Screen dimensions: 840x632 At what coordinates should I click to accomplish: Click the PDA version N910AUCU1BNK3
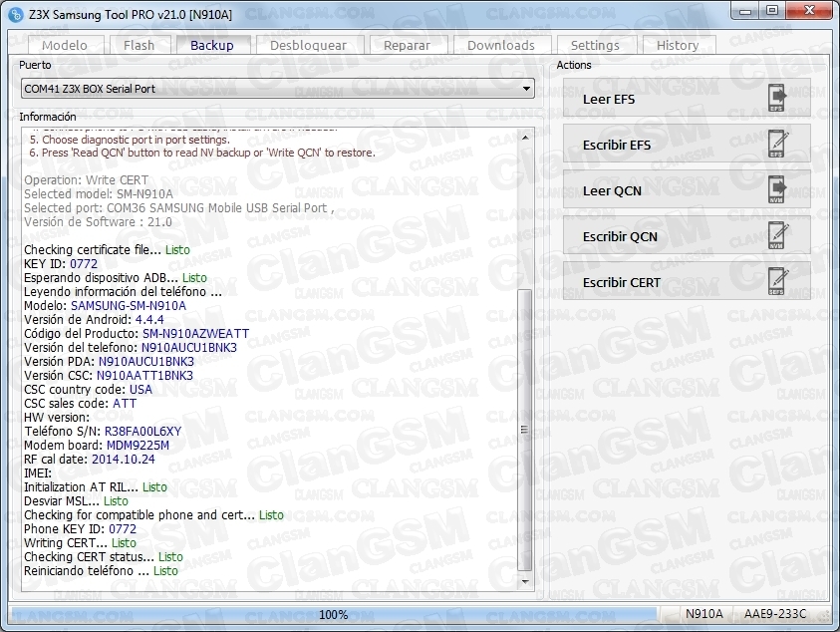(x=146, y=361)
